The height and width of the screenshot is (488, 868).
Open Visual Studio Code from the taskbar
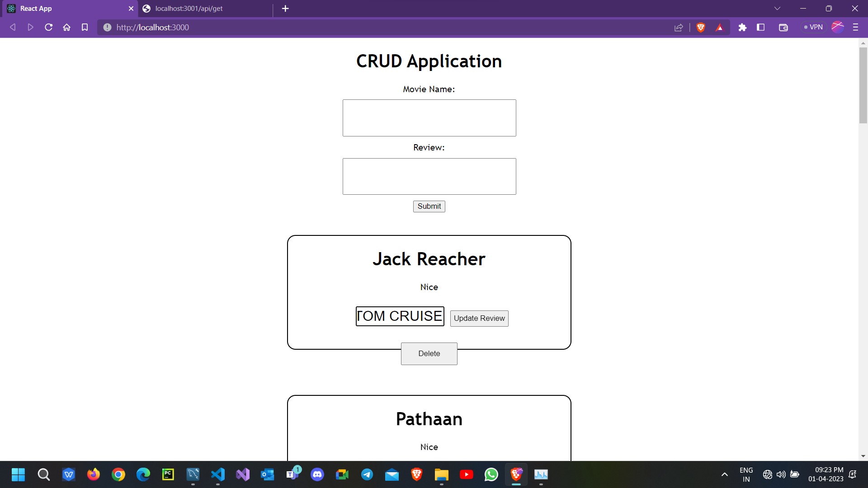[218, 474]
